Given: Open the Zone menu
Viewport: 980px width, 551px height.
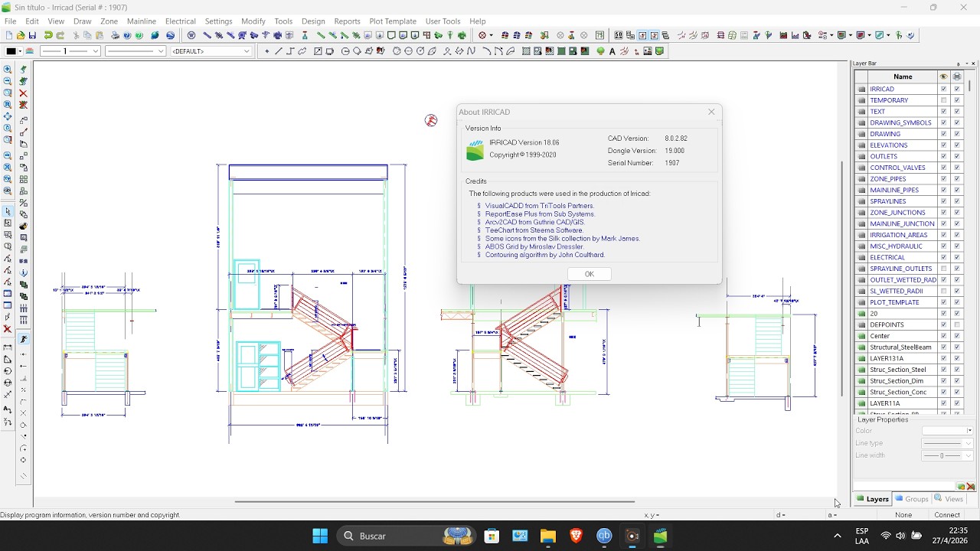Looking at the screenshot, I should pyautogui.click(x=109, y=21).
